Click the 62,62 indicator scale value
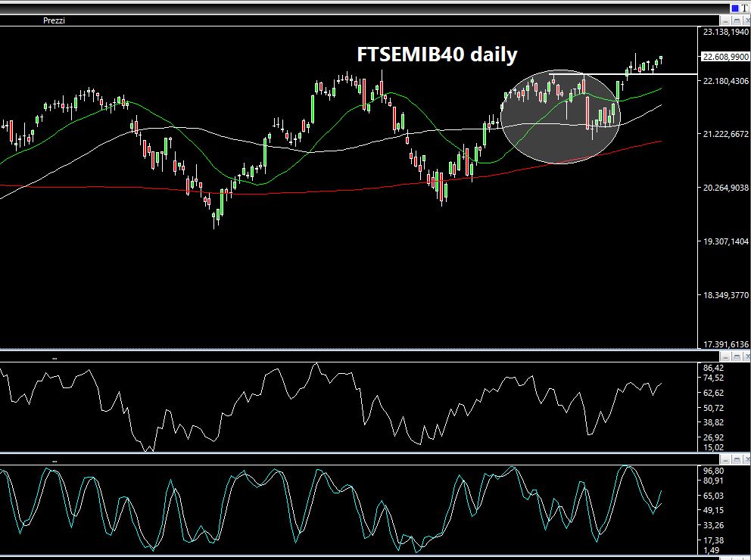The image size is (751, 560). click(714, 393)
